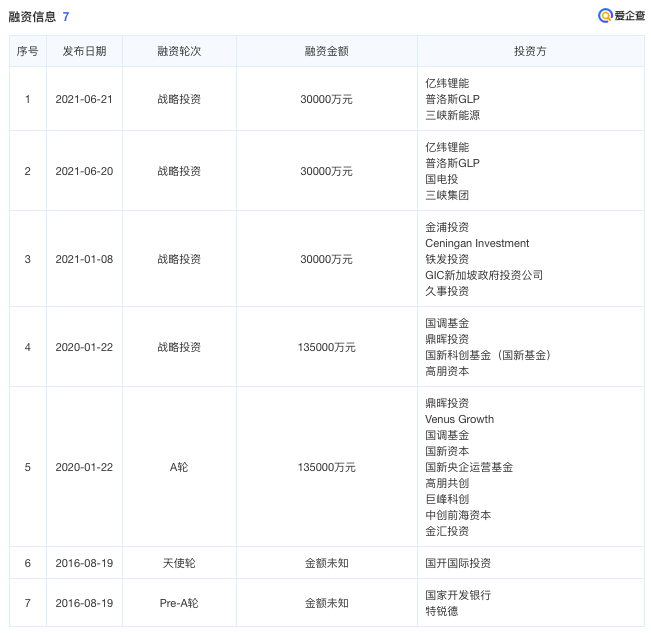Select the 投资方 column header

point(530,51)
